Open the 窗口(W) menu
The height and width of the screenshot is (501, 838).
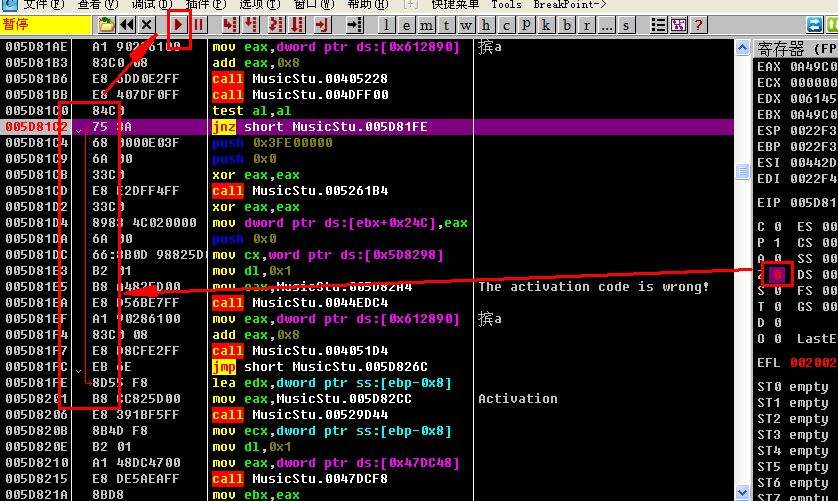coord(314,5)
